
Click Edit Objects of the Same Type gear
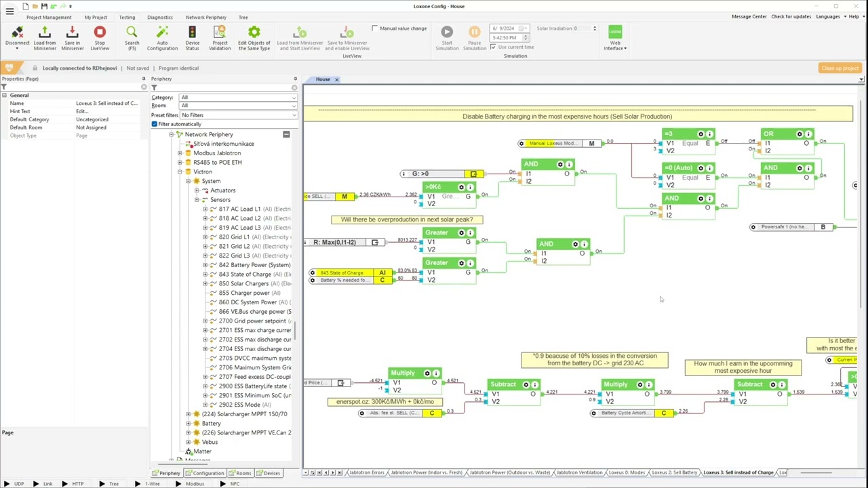[x=254, y=32]
